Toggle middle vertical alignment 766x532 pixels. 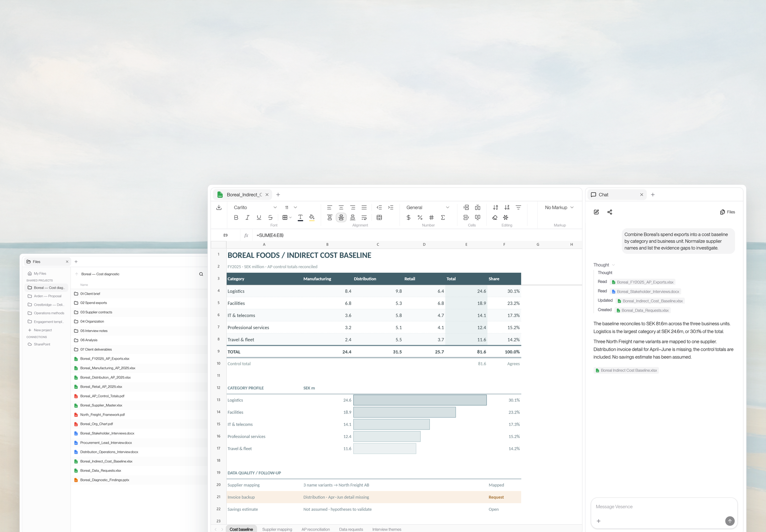[x=341, y=217]
